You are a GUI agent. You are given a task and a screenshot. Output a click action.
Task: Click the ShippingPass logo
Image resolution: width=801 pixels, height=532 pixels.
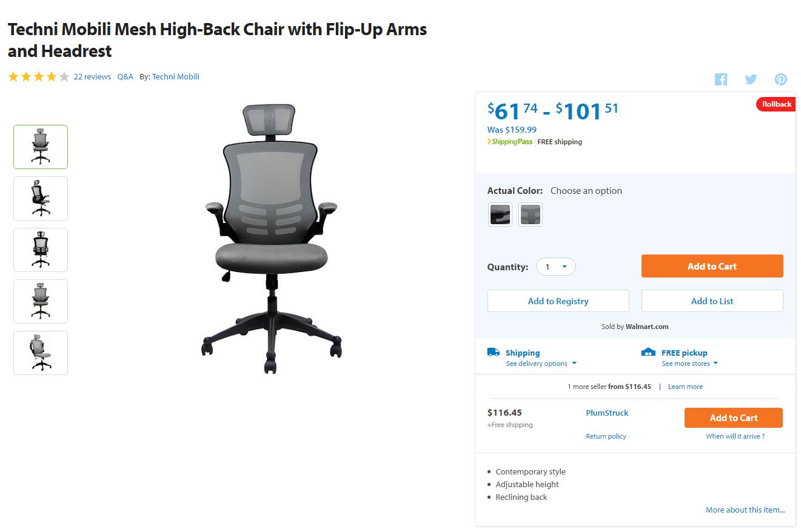click(x=510, y=142)
